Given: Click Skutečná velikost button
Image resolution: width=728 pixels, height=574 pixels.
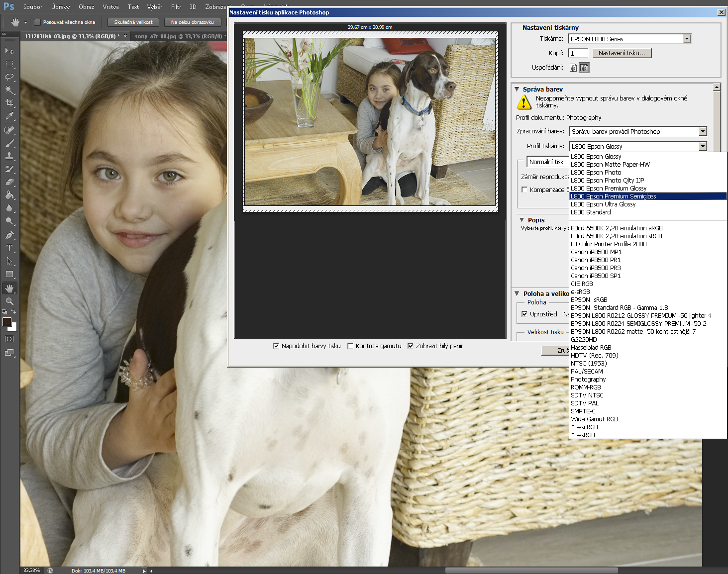Looking at the screenshot, I should pos(133,22).
